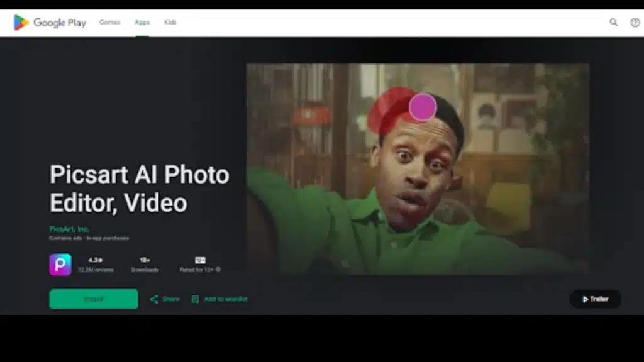
Task: Click the 12+ content rating badge
Action: click(x=200, y=260)
